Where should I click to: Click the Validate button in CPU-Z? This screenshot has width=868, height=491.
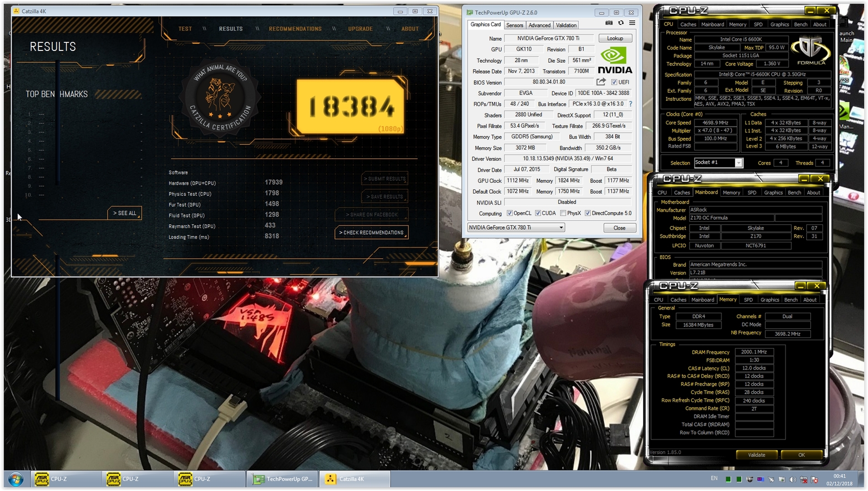(x=757, y=455)
